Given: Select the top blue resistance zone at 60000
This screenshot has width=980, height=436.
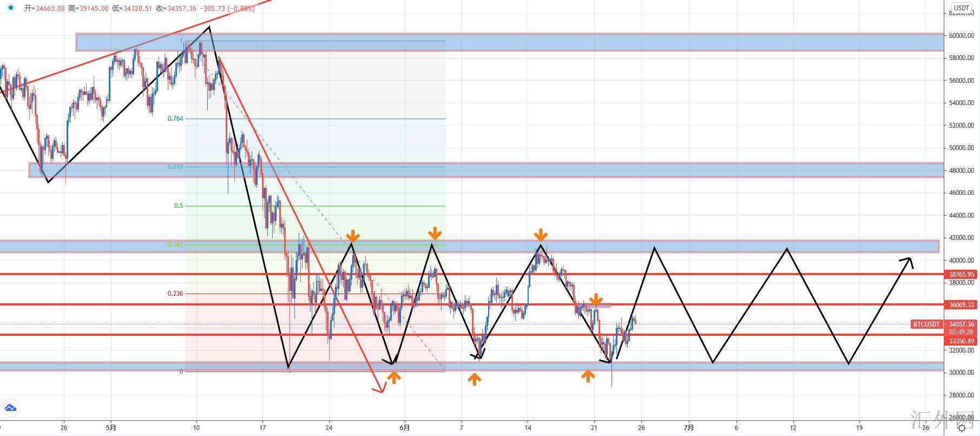Looking at the screenshot, I should coord(509,42).
